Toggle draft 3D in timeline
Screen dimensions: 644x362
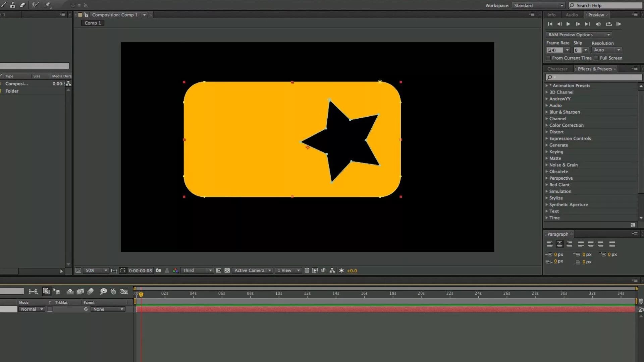(x=57, y=292)
